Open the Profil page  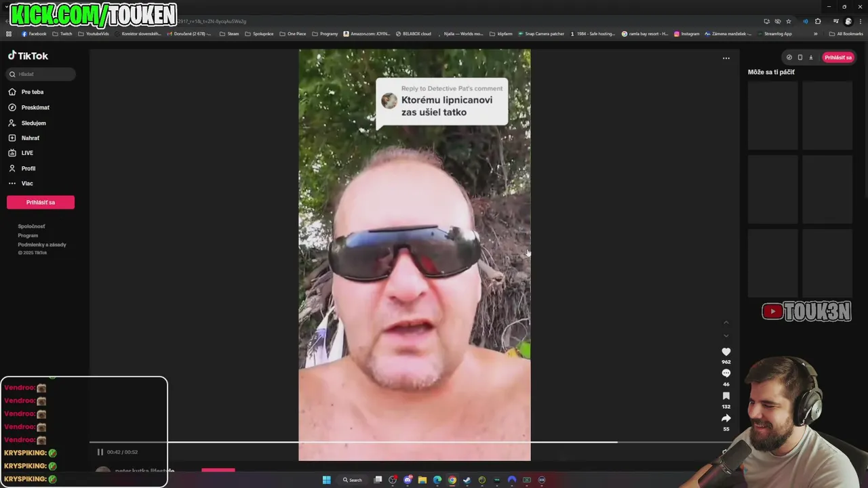point(22,169)
